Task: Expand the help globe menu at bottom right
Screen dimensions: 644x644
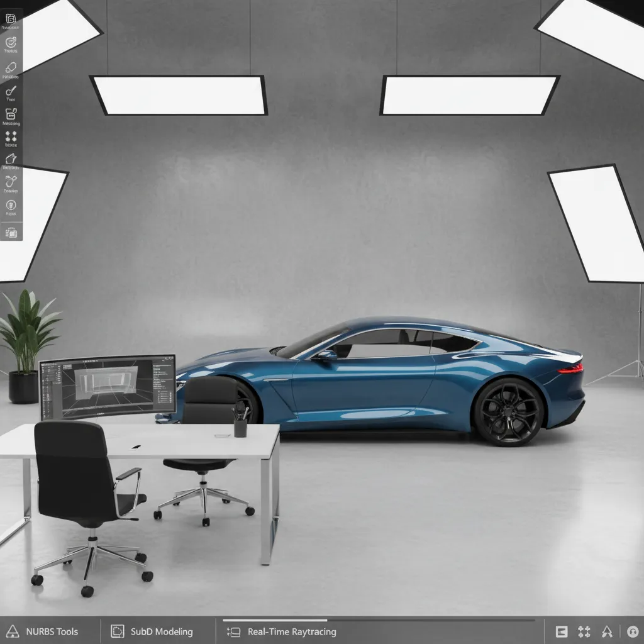Action: tap(633, 631)
